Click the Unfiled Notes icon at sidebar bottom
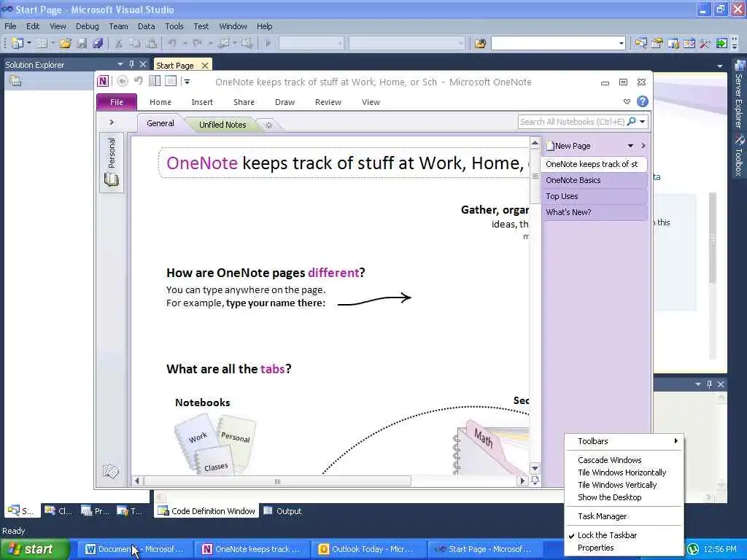The height and width of the screenshot is (560, 747). point(111,472)
